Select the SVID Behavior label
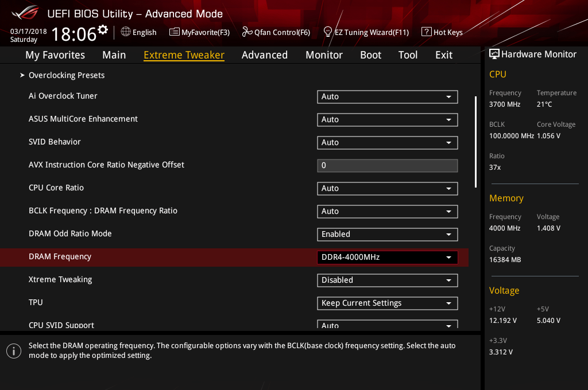Viewport: 588px width, 390px height. coord(55,142)
